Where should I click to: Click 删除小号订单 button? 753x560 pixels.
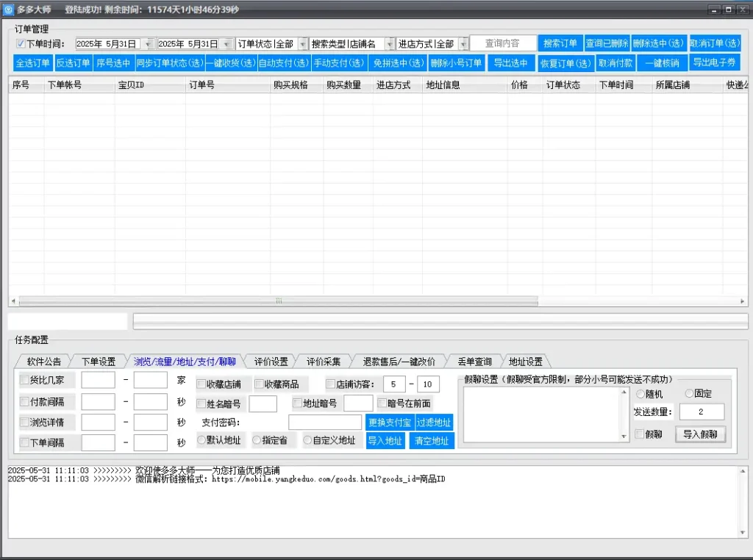click(456, 63)
